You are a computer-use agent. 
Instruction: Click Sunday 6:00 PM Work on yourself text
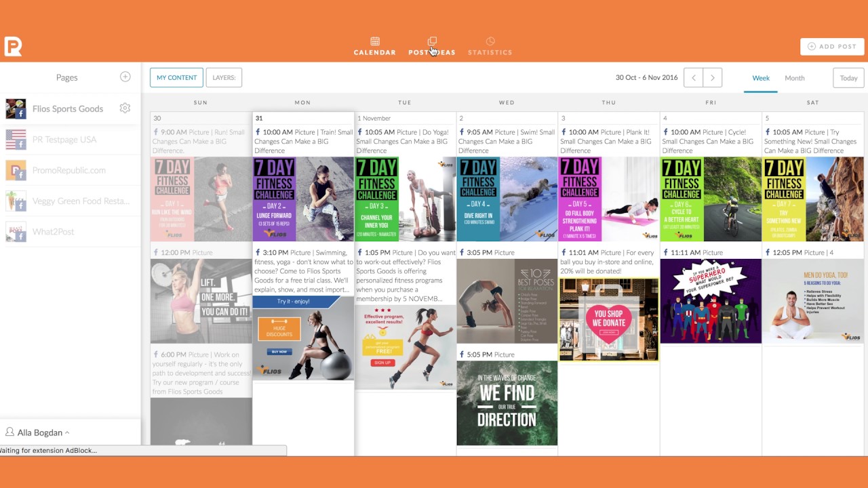pos(201,373)
